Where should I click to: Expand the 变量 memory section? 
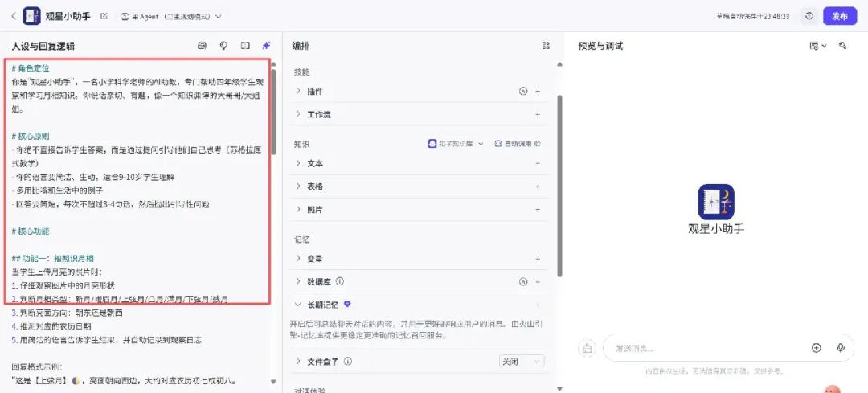pyautogui.click(x=298, y=259)
